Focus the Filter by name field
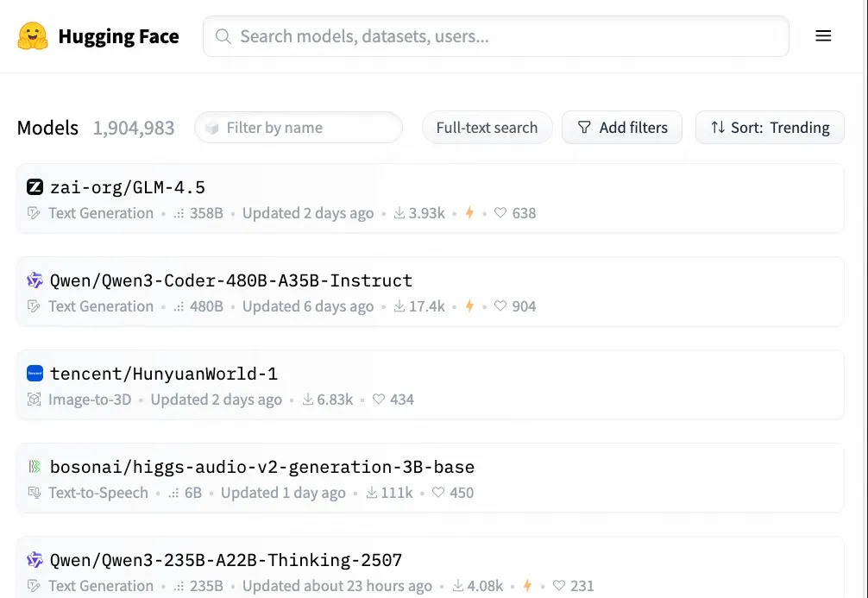Viewport: 868px width, 598px height. (x=299, y=128)
